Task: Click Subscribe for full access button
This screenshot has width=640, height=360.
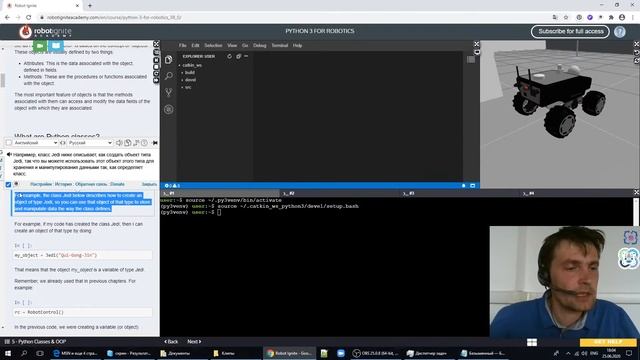Action: coord(570,31)
